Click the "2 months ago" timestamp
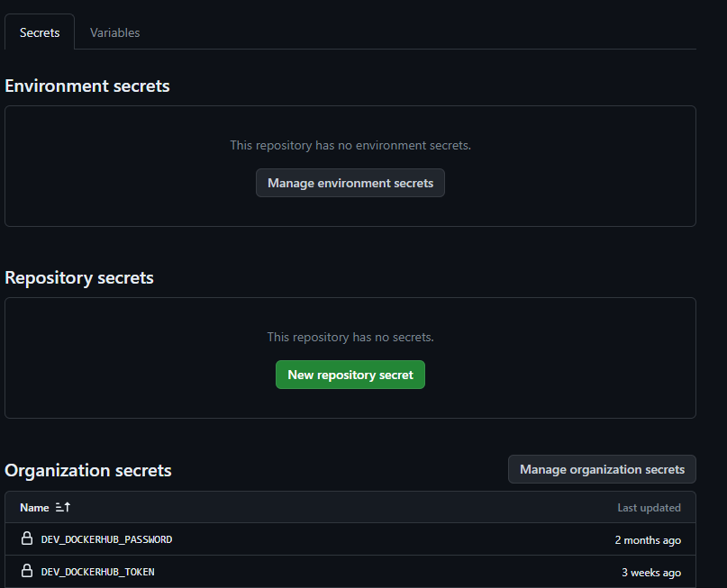 pos(648,540)
